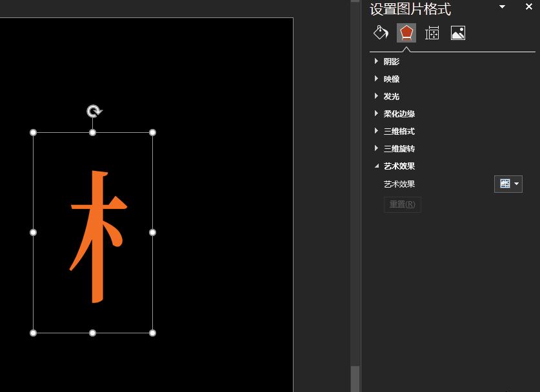
Task: Open the Fill & Line settings icon
Action: tap(380, 32)
